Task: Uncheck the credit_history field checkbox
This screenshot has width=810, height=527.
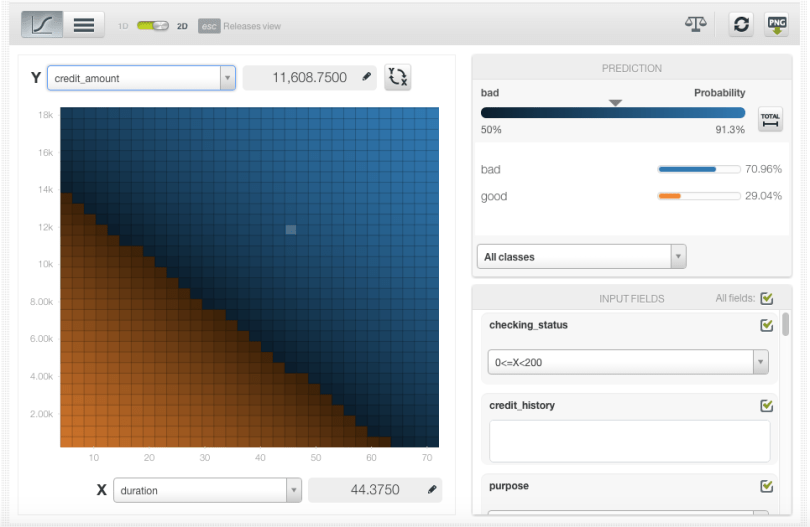Action: click(x=767, y=405)
